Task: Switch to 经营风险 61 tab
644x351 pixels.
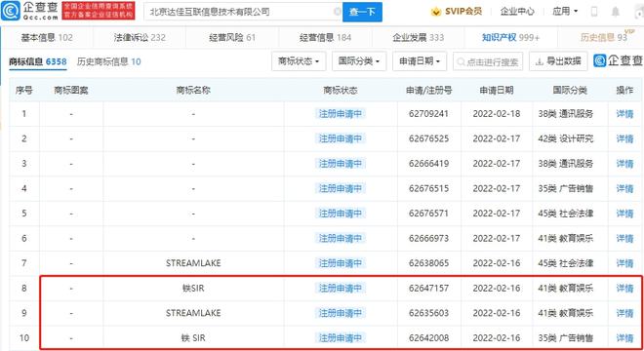Action: pyautogui.click(x=232, y=37)
